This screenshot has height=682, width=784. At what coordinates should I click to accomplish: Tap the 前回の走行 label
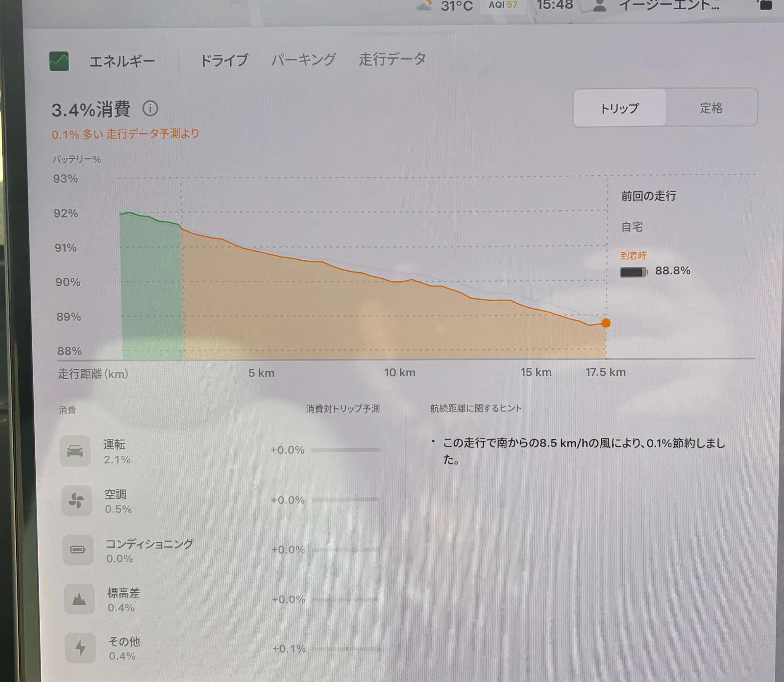[x=649, y=196]
